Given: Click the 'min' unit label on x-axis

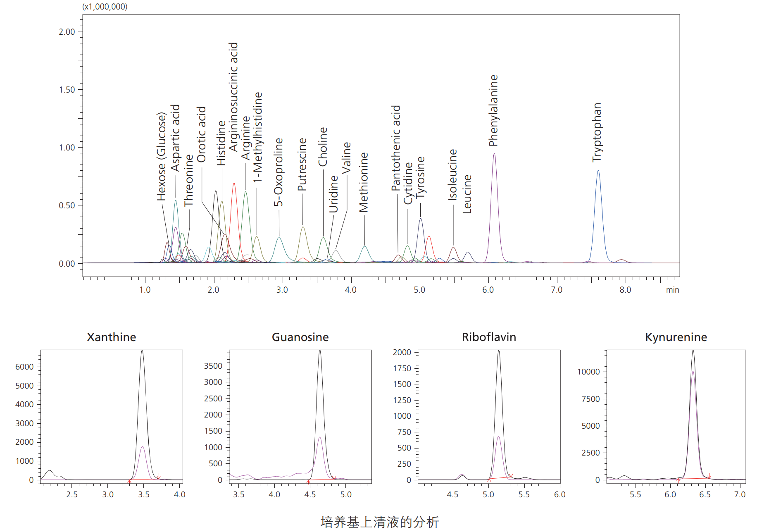Looking at the screenshot, I should click(x=672, y=290).
